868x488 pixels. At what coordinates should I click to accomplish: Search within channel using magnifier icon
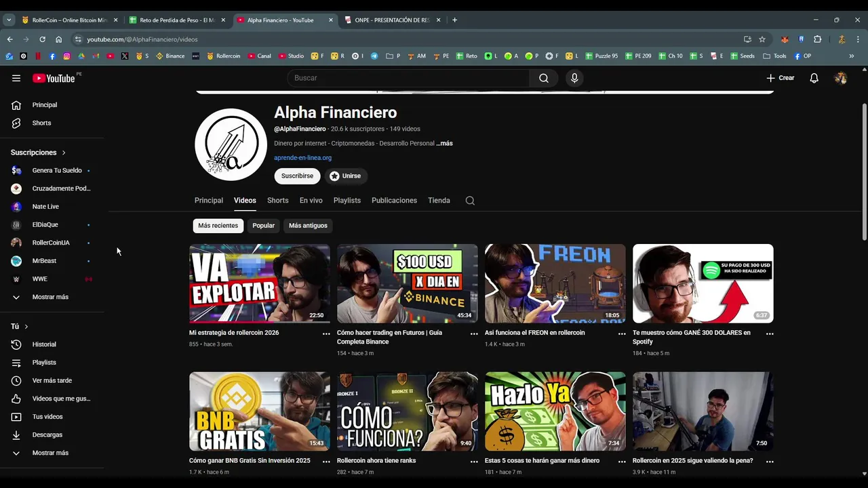(470, 201)
